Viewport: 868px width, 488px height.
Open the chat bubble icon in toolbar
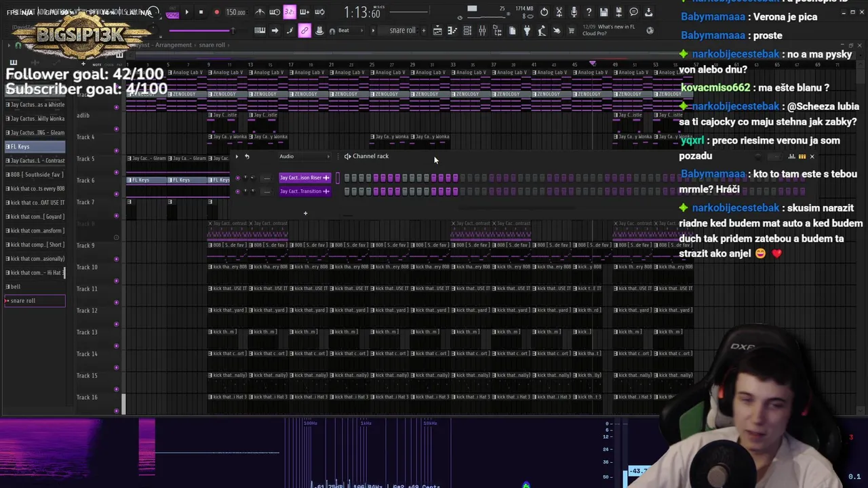[633, 12]
